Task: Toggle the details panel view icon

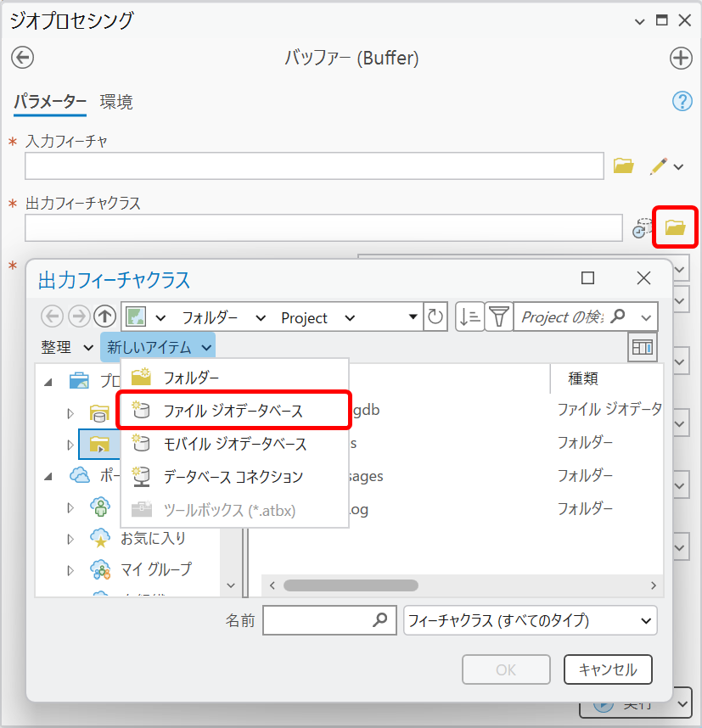Action: pyautogui.click(x=643, y=347)
